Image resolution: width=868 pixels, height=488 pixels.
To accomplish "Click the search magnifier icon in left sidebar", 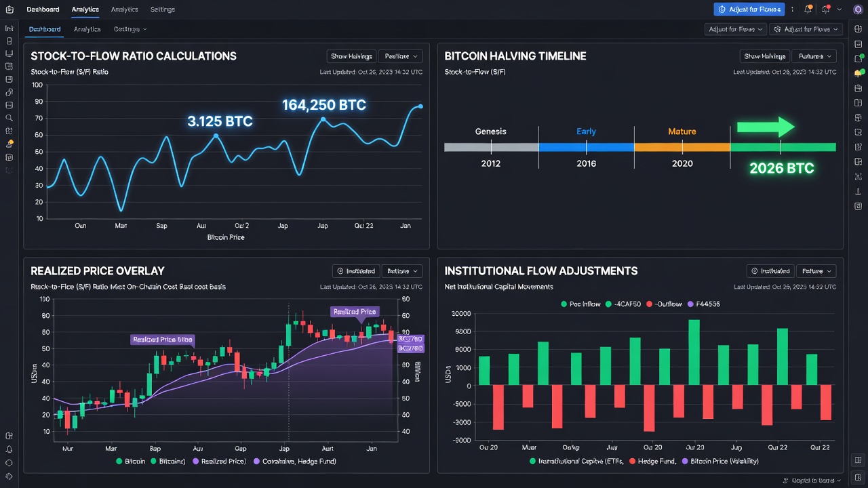I will pos(9,118).
